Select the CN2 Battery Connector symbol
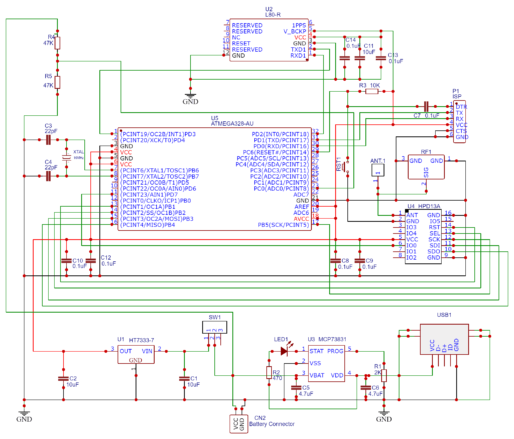514x439 pixels. pyautogui.click(x=239, y=424)
